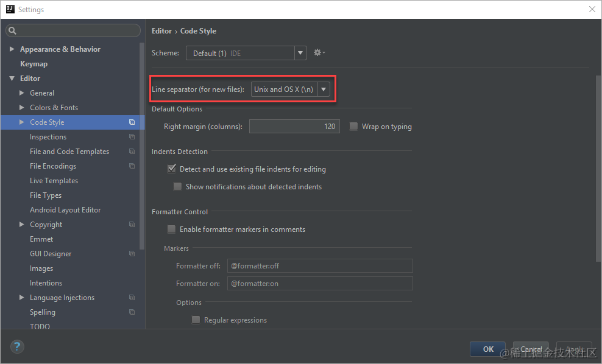Screen dimensions: 602x364
Task: Click the Formatter off input field
Action: coord(320,266)
